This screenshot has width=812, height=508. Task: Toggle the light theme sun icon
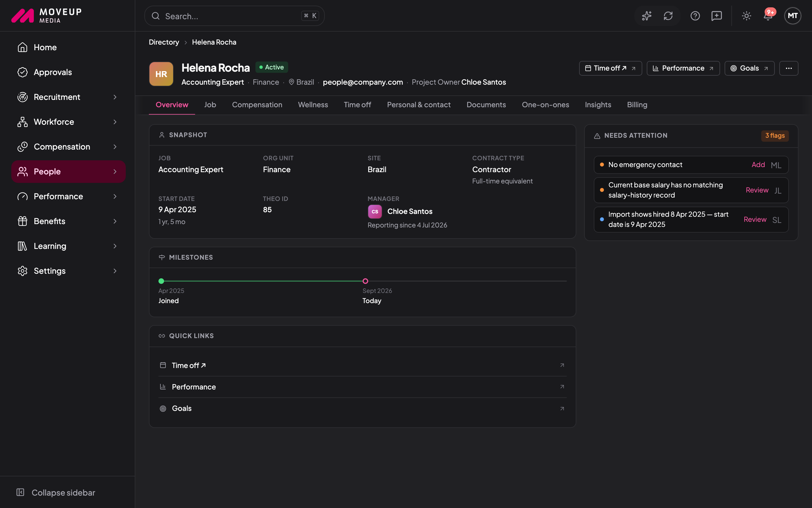(x=746, y=16)
